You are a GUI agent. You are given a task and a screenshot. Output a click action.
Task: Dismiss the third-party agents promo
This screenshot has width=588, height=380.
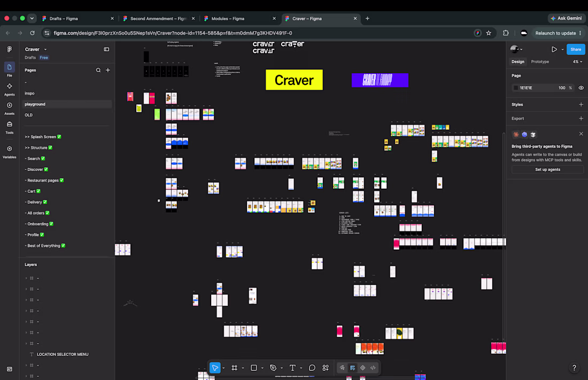581,134
